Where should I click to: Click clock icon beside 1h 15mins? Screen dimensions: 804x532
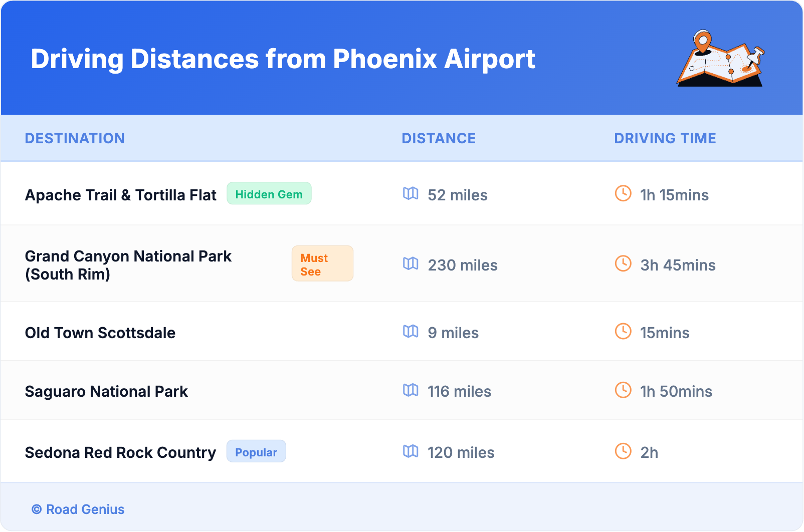click(x=623, y=193)
